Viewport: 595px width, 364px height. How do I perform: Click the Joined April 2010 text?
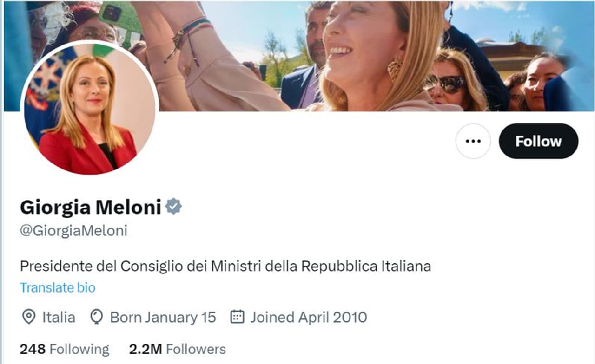point(309,317)
